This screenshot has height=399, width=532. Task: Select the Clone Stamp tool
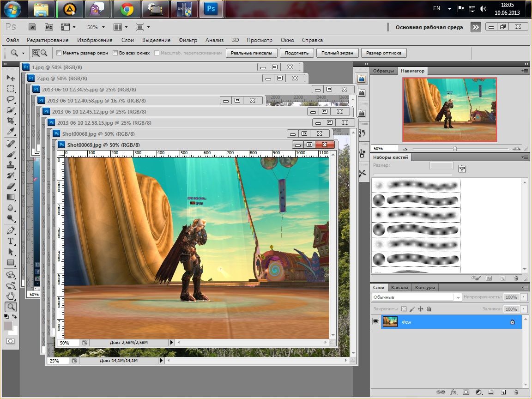pyautogui.click(x=11, y=165)
